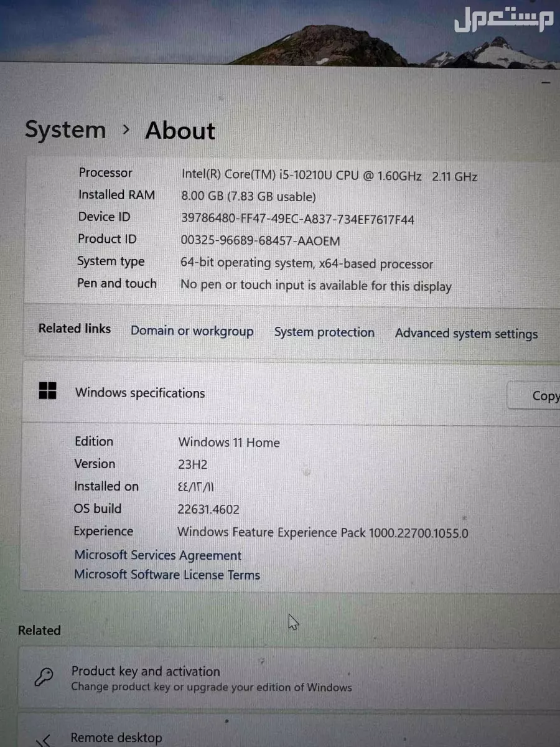Click the 'Version' label
This screenshot has height=747, width=560.
(x=95, y=464)
